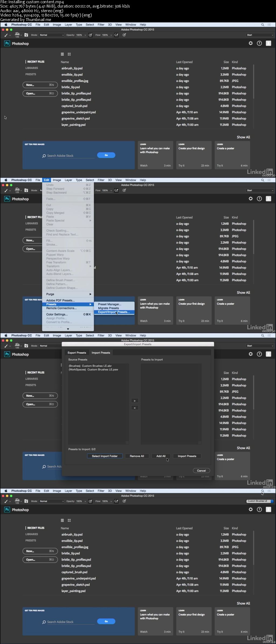The image size is (276, 644).
Task: Click < move-left button in presets dialog
Action: pyautogui.click(x=135, y=408)
